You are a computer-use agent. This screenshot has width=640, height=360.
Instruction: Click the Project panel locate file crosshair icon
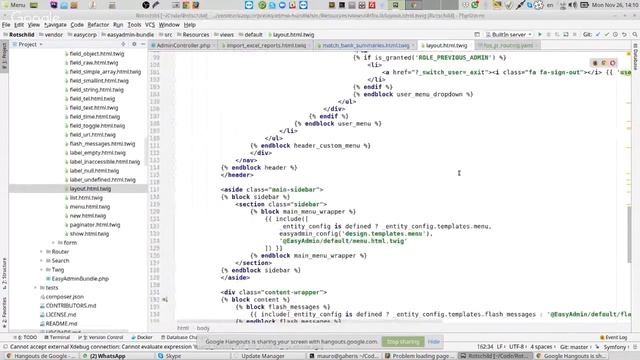[123, 44]
